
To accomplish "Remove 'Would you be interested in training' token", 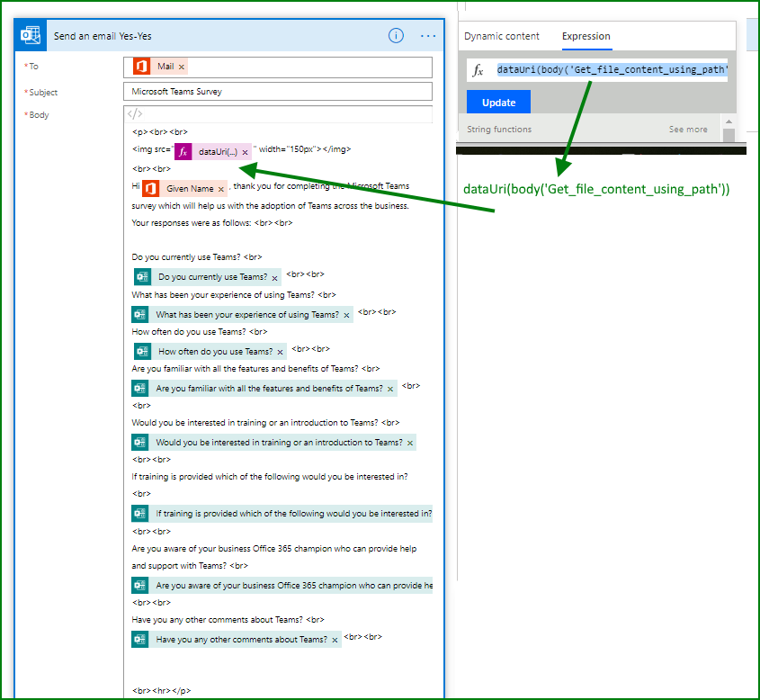I will pos(409,443).
